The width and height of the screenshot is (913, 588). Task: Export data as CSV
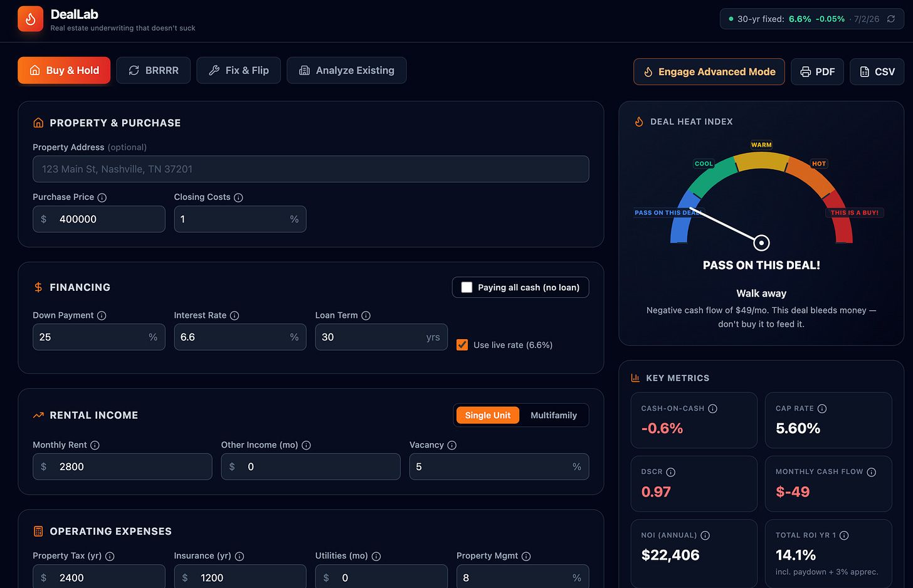pyautogui.click(x=877, y=71)
